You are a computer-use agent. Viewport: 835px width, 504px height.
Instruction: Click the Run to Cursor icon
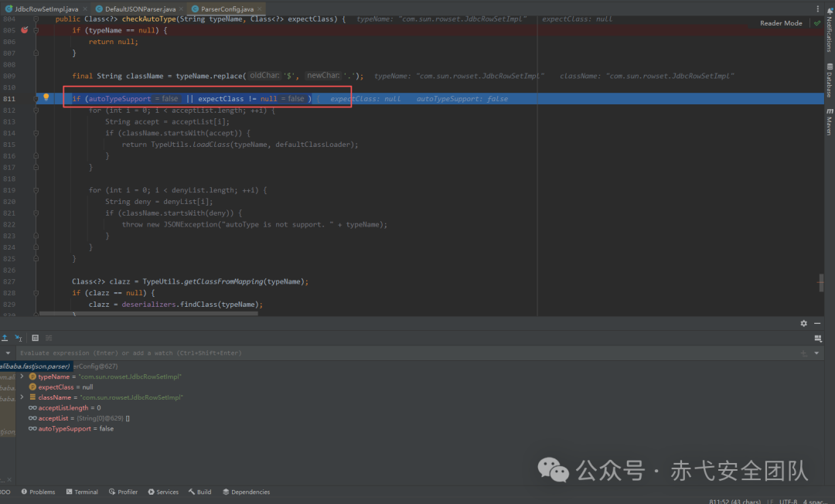[19, 338]
